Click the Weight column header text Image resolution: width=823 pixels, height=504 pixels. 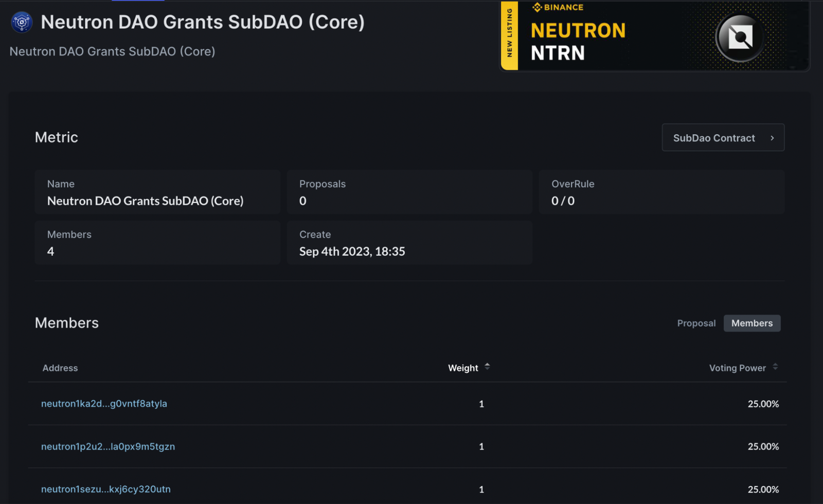click(x=463, y=368)
